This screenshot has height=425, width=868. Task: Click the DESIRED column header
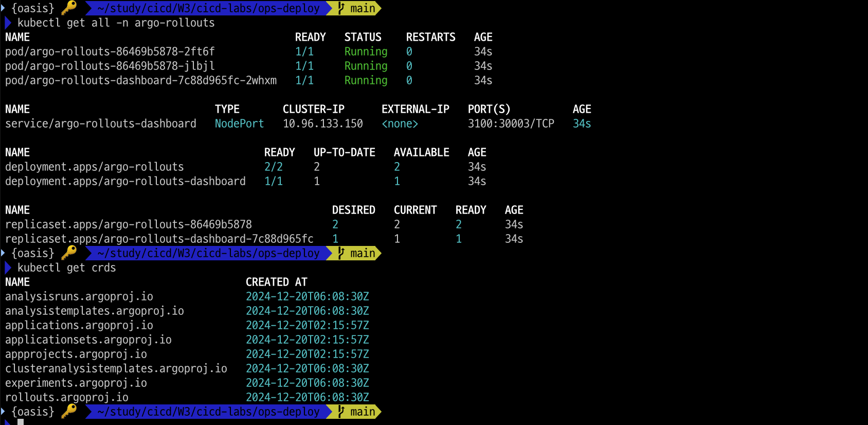click(354, 210)
